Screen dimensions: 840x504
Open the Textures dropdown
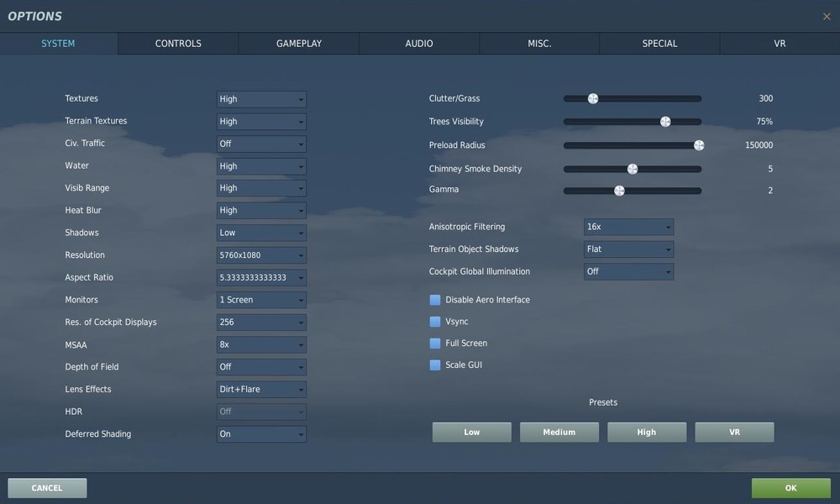[261, 99]
